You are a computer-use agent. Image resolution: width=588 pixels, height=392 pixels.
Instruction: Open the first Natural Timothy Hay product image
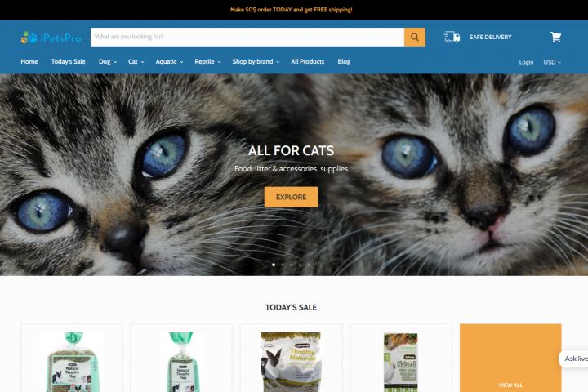click(72, 362)
